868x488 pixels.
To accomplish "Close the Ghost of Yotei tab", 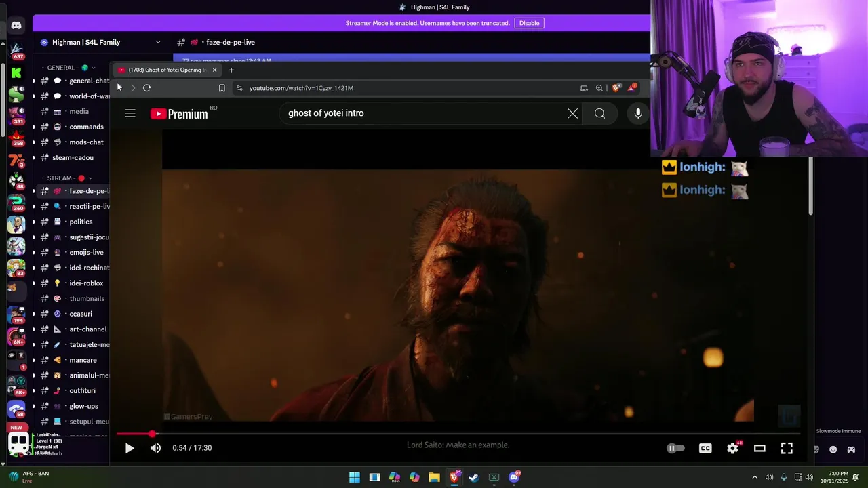I will (214, 70).
